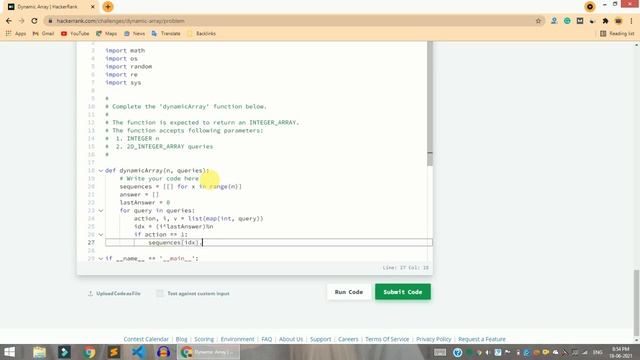Open the Maps bookmark
This screenshot has width=640, height=360.
coord(107,33)
